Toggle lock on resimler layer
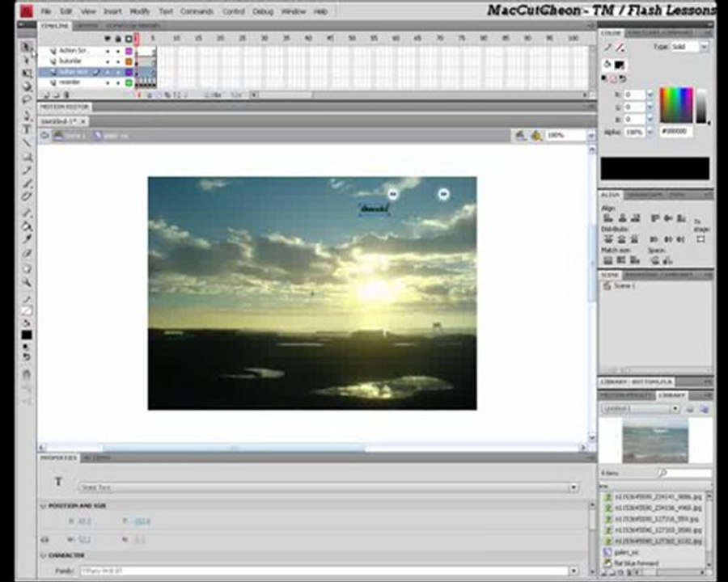The height and width of the screenshot is (582, 728). (x=117, y=82)
